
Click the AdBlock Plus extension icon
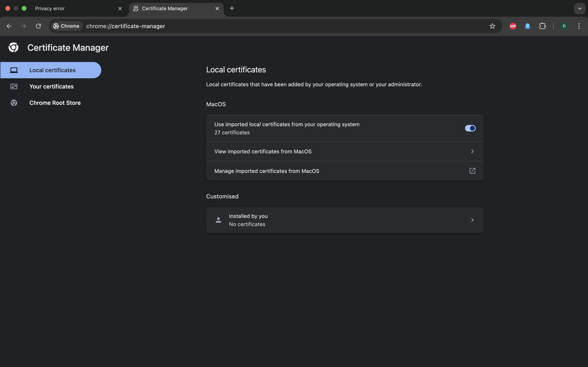(x=513, y=26)
